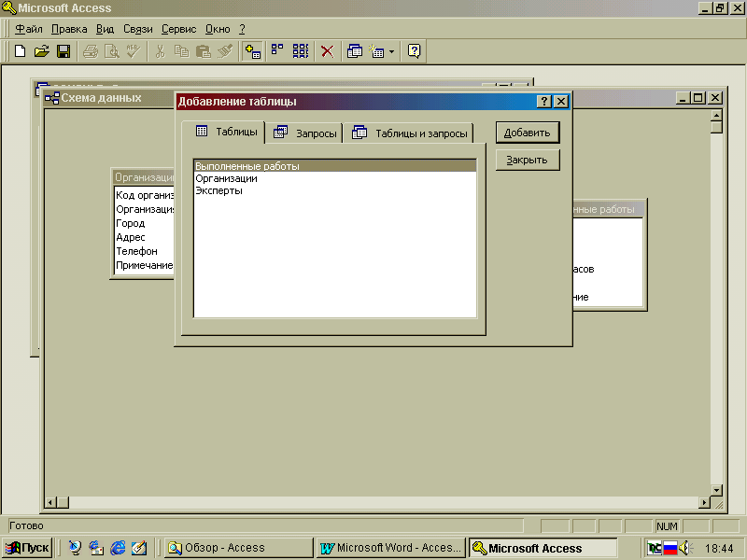Save the layout using the floppy disk icon
The height and width of the screenshot is (560, 747).
coord(63,51)
